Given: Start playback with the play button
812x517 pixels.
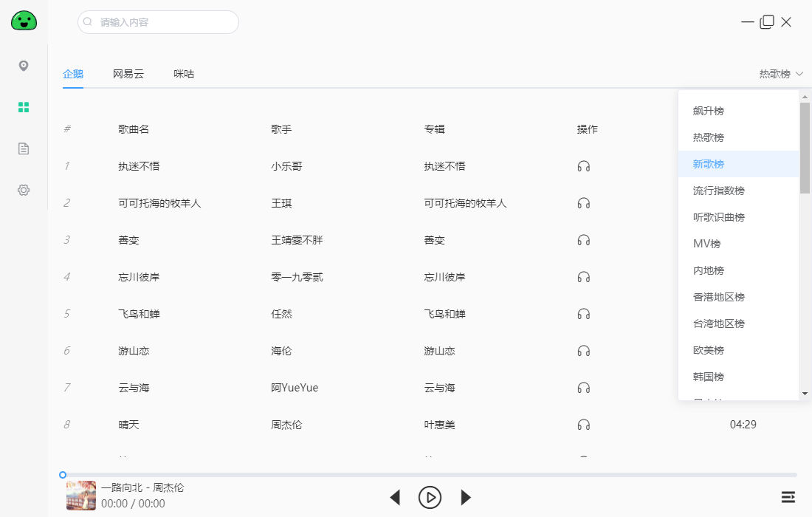Looking at the screenshot, I should [430, 497].
